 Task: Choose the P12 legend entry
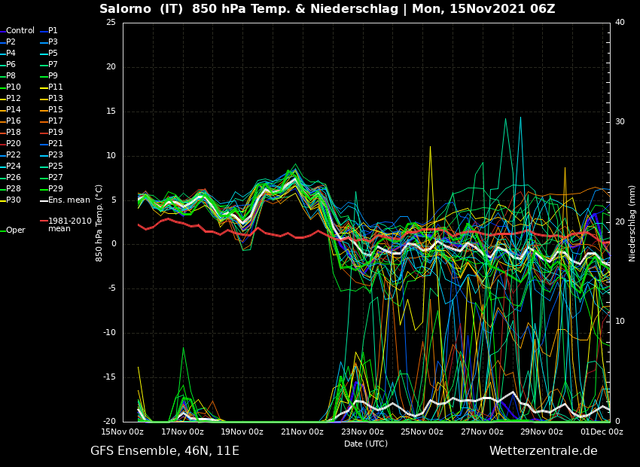click(x=10, y=98)
